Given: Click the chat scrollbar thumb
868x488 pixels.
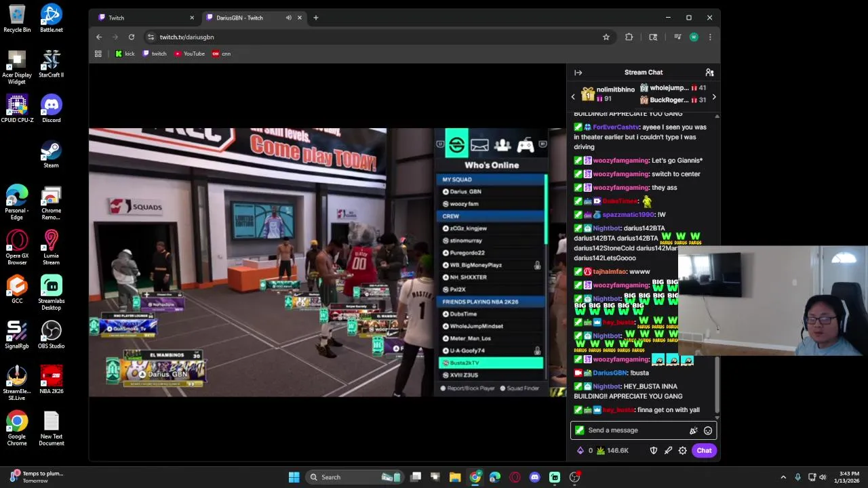Looking at the screenshot, I should [717, 385].
